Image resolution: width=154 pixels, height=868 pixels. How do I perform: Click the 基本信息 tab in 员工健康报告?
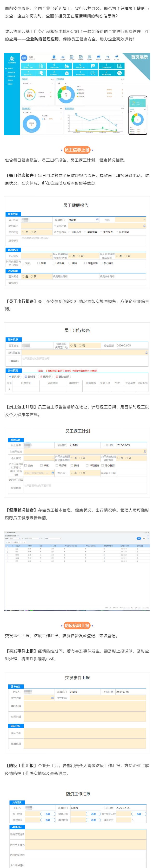click(13, 214)
